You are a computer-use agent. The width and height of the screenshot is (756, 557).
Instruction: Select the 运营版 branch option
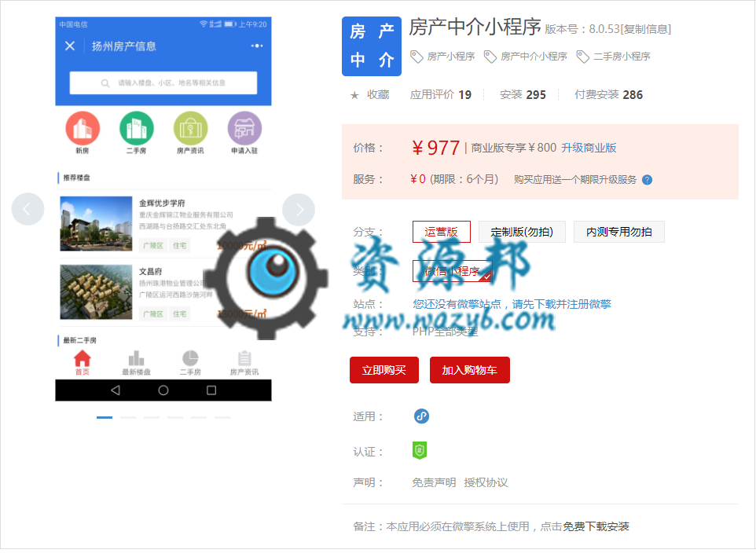(x=441, y=232)
